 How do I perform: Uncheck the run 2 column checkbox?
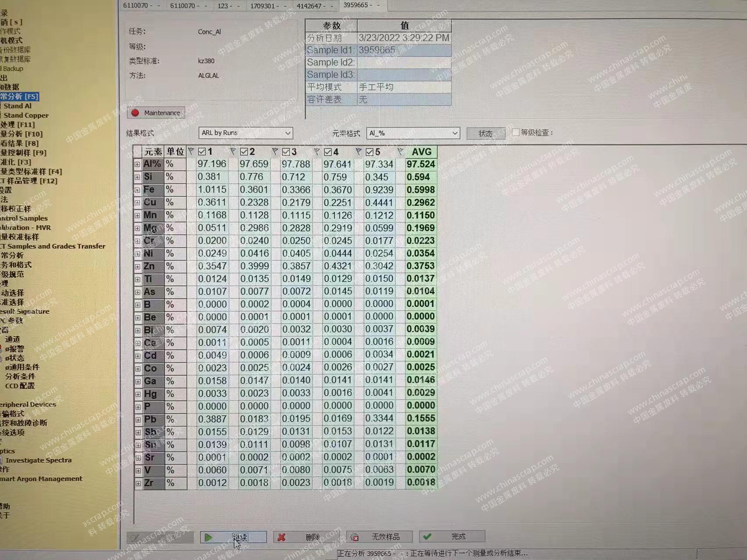pyautogui.click(x=244, y=152)
